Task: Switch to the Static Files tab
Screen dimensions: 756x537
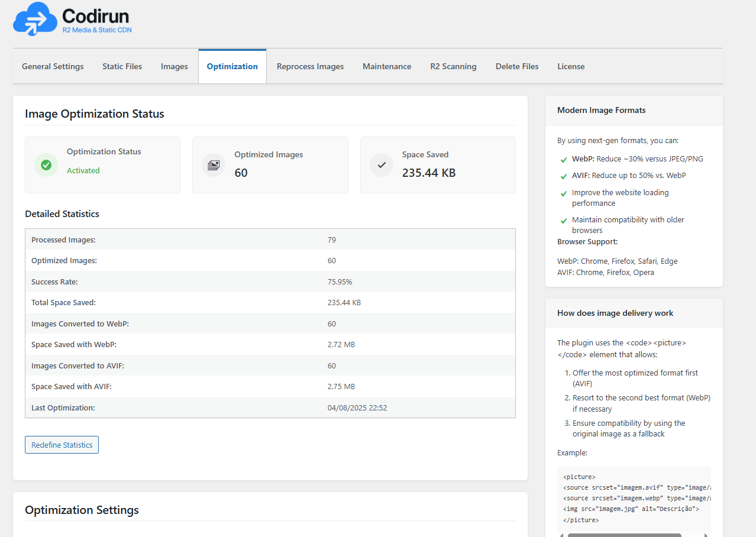Action: pos(122,66)
